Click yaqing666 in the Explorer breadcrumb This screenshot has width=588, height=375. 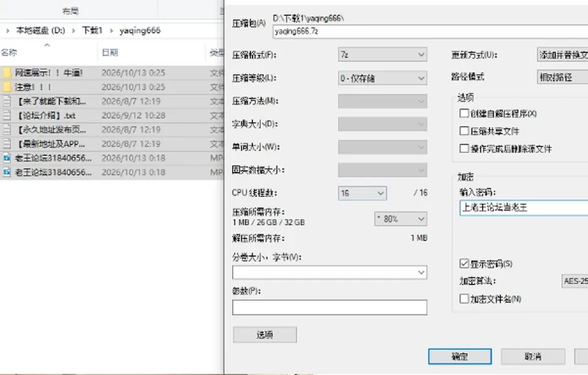click(x=140, y=31)
